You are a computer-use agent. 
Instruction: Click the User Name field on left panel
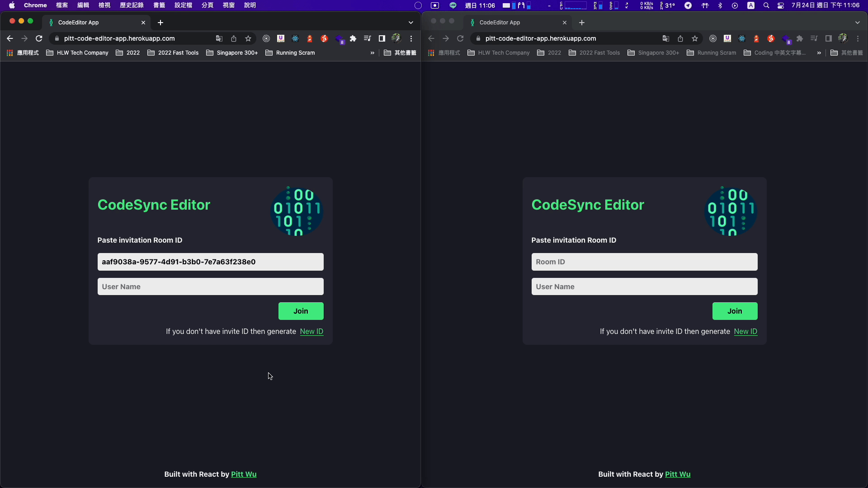(x=211, y=286)
